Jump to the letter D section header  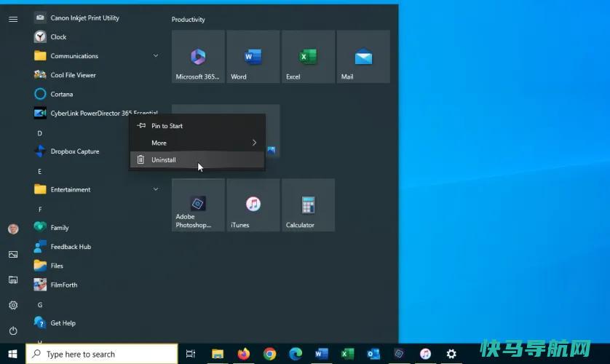[40, 133]
